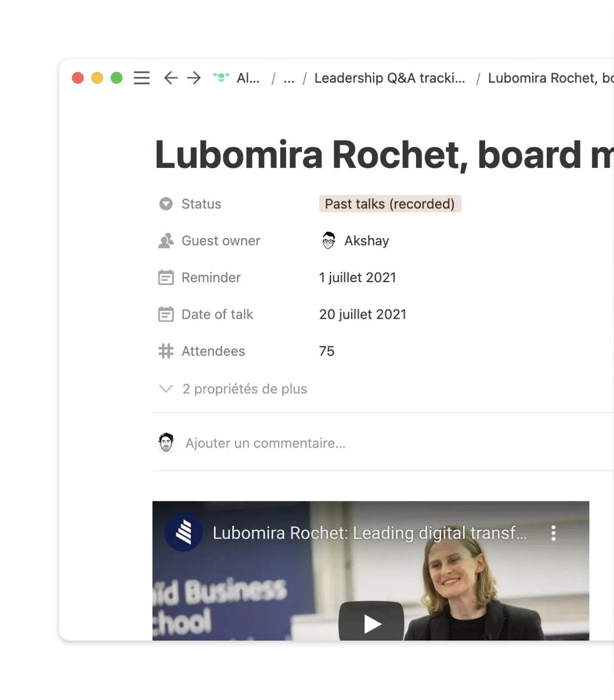Click the Guest owner people icon
614x700 pixels.
pyautogui.click(x=166, y=241)
